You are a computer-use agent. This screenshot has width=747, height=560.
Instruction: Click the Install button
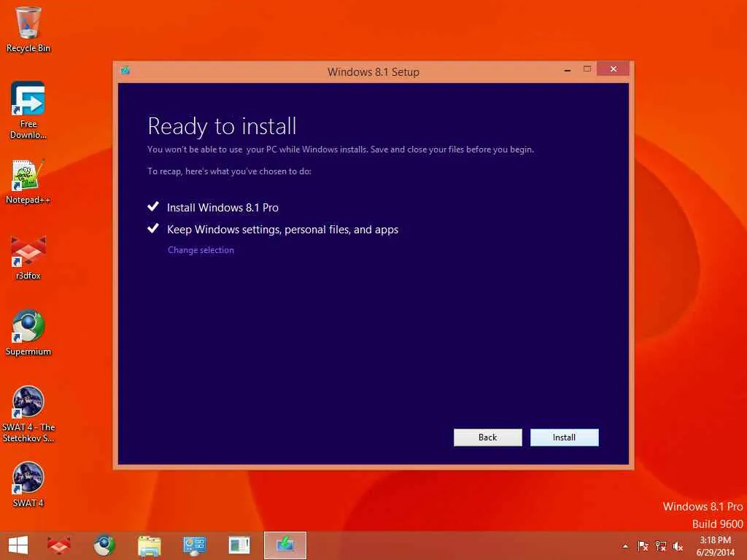click(x=564, y=437)
